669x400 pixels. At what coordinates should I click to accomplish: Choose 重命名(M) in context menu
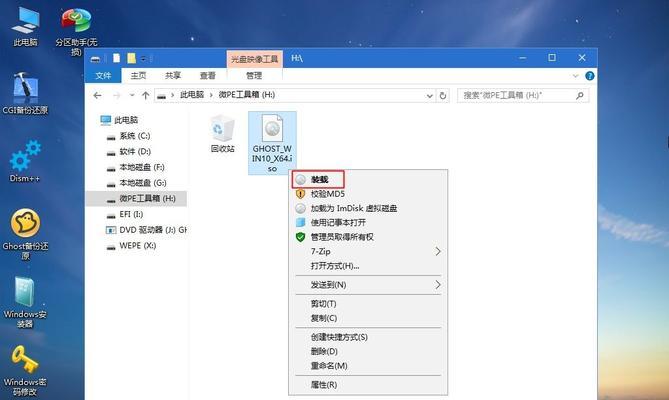click(x=368, y=366)
